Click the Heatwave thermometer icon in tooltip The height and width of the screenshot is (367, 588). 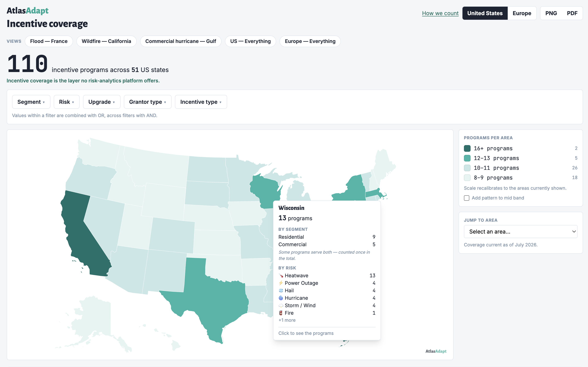(x=281, y=275)
